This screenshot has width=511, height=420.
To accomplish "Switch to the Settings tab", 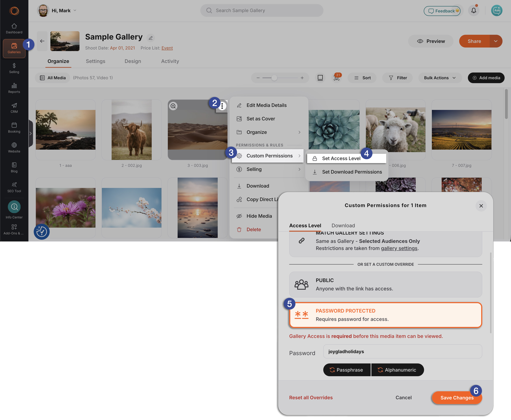I will pyautogui.click(x=95, y=61).
